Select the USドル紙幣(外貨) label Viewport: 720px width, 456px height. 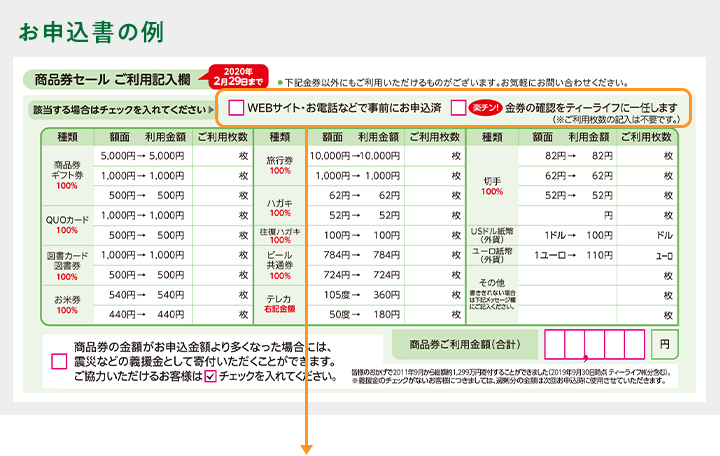coord(492,235)
